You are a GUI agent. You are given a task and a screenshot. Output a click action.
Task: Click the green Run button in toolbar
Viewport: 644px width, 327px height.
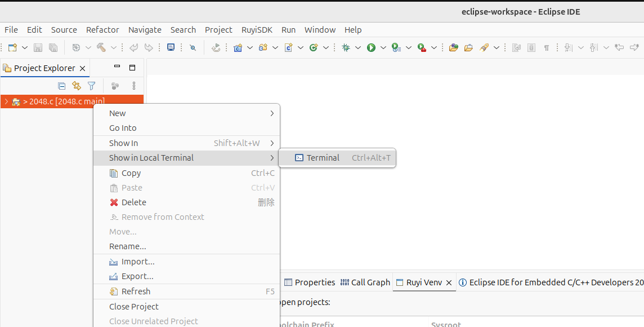[371, 48]
